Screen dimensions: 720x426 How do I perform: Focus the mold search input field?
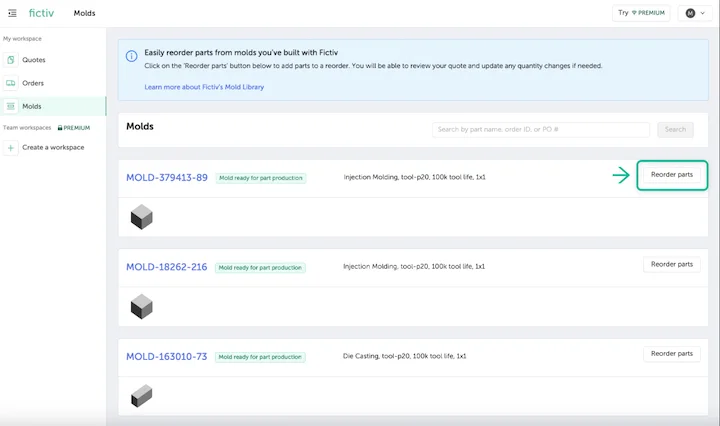click(x=541, y=129)
